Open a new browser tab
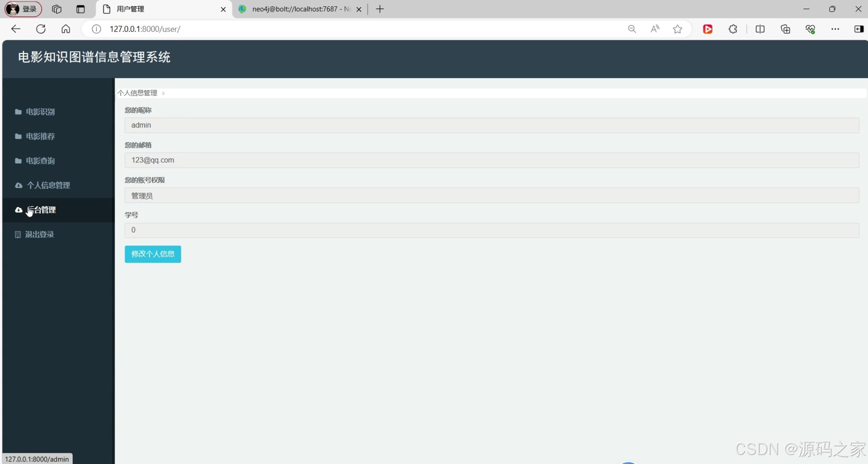 click(380, 9)
